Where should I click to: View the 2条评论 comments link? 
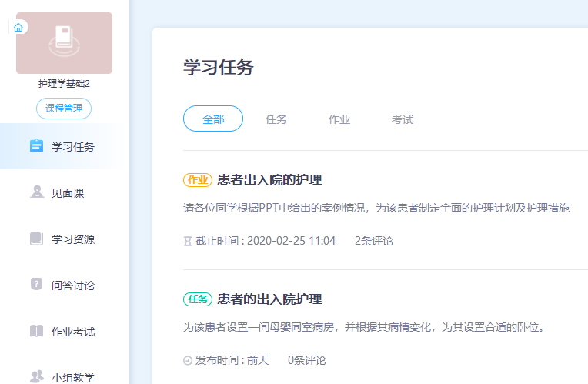coord(373,241)
